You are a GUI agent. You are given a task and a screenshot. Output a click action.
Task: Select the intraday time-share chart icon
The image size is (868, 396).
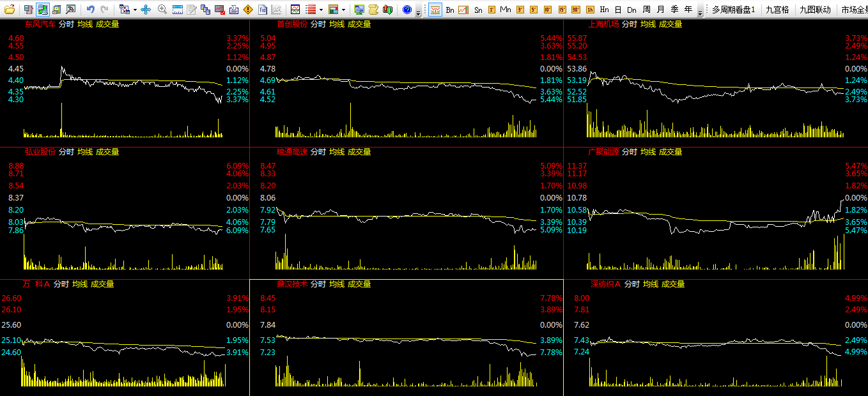[435, 10]
